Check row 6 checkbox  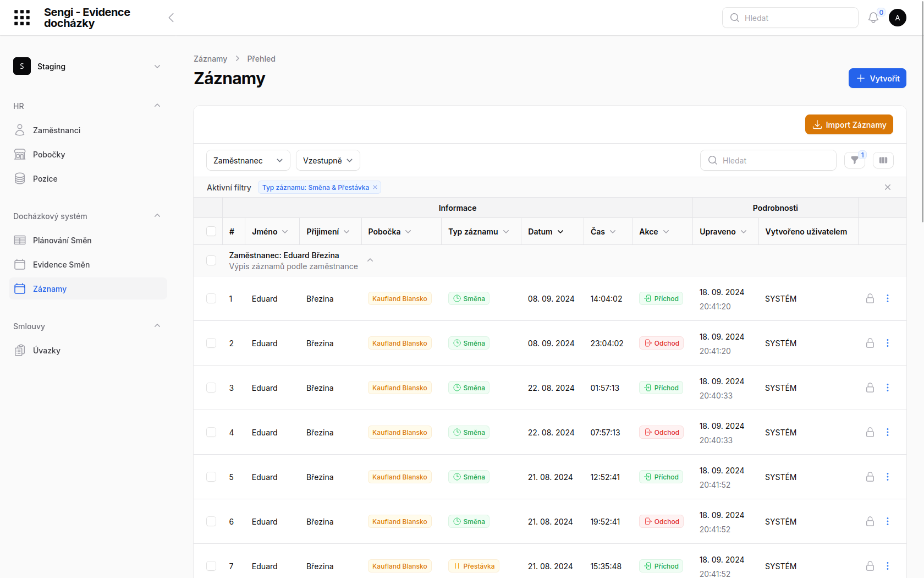click(211, 521)
